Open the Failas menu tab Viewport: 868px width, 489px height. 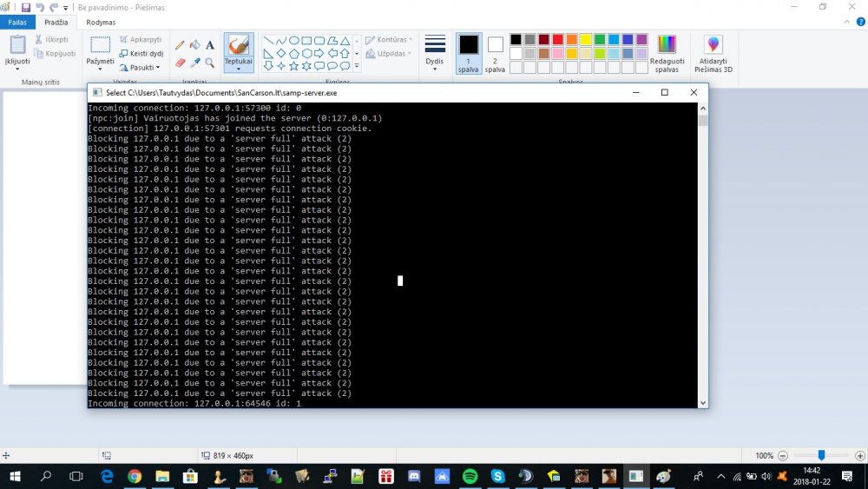(x=17, y=23)
